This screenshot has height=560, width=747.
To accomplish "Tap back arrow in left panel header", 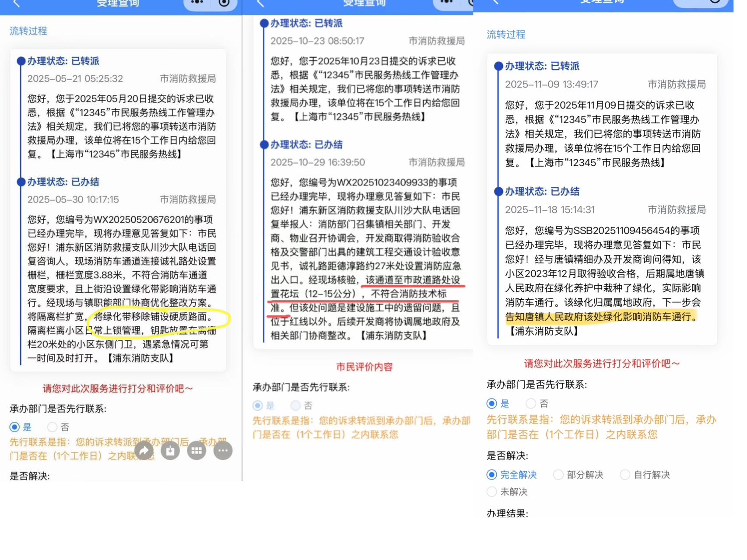I will point(16,3).
